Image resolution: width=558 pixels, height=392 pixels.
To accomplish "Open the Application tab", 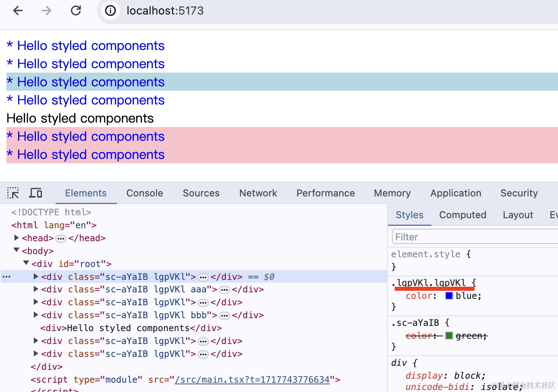I will coord(456,193).
